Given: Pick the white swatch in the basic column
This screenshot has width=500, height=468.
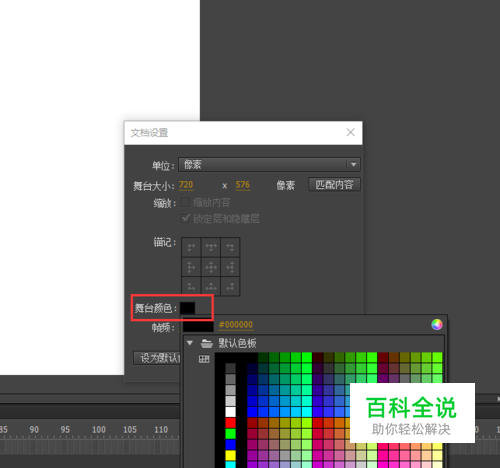Looking at the screenshot, I should pos(230,412).
